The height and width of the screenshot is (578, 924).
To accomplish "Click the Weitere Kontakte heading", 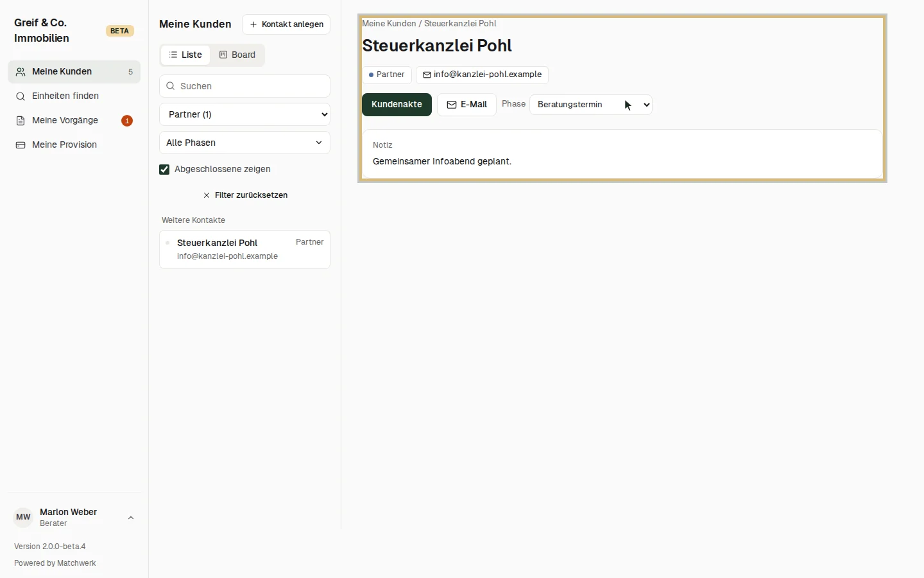I will tap(193, 220).
